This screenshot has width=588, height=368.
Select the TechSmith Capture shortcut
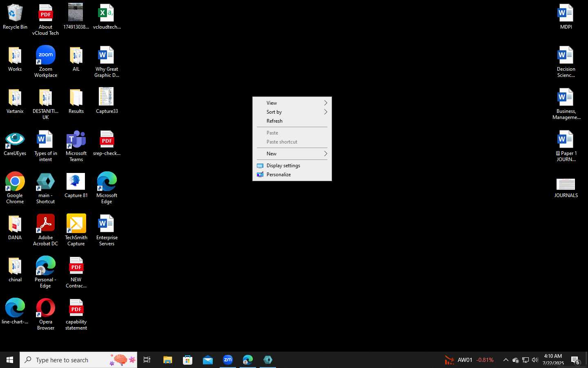point(76,230)
